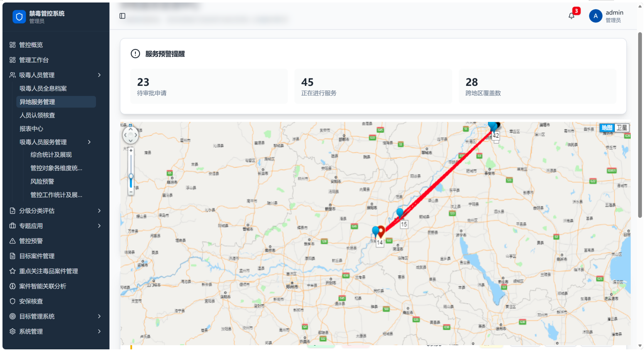Click the 待审批申请 stat card
The height and width of the screenshot is (351, 644).
pos(208,86)
